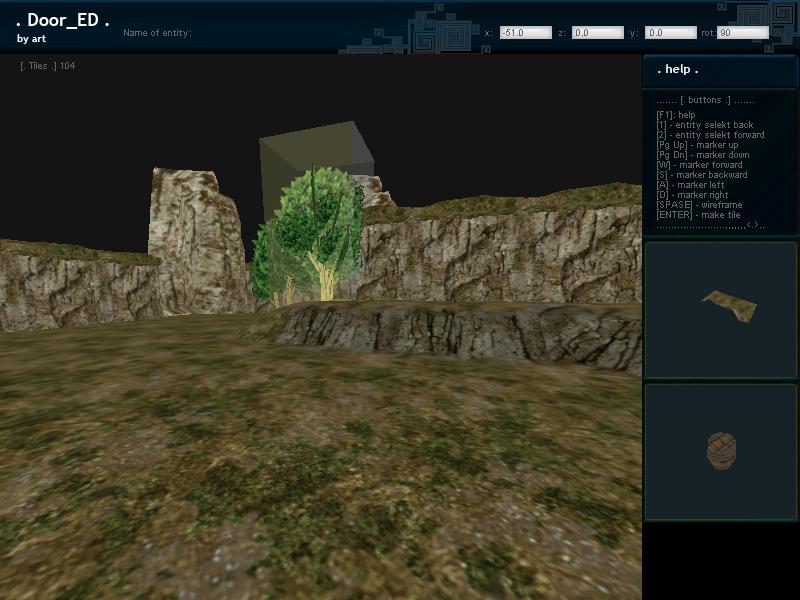This screenshot has width=800, height=600.
Task: Click the Door_ED title logo
Action: point(62,21)
